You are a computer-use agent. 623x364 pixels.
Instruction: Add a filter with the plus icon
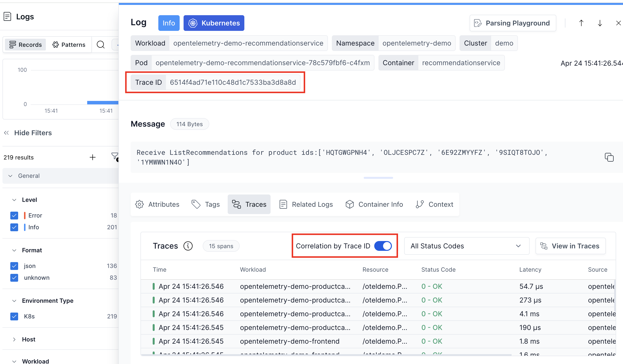click(92, 157)
